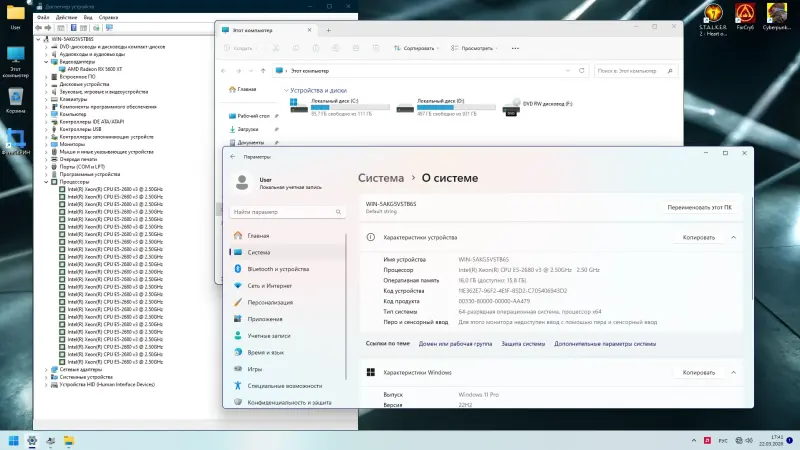Open the Сортировать dropdown in Explorer

click(x=418, y=47)
